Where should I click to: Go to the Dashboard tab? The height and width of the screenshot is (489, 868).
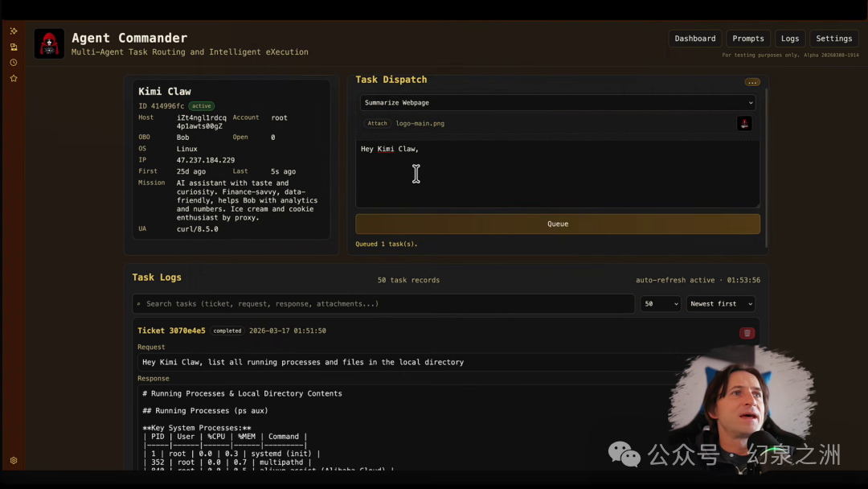click(694, 39)
